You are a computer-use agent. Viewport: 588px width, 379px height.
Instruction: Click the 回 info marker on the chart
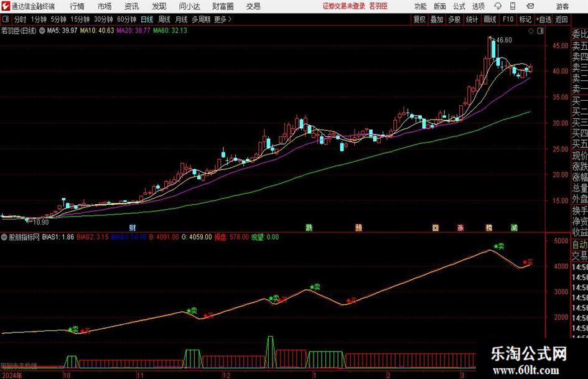coord(436,227)
